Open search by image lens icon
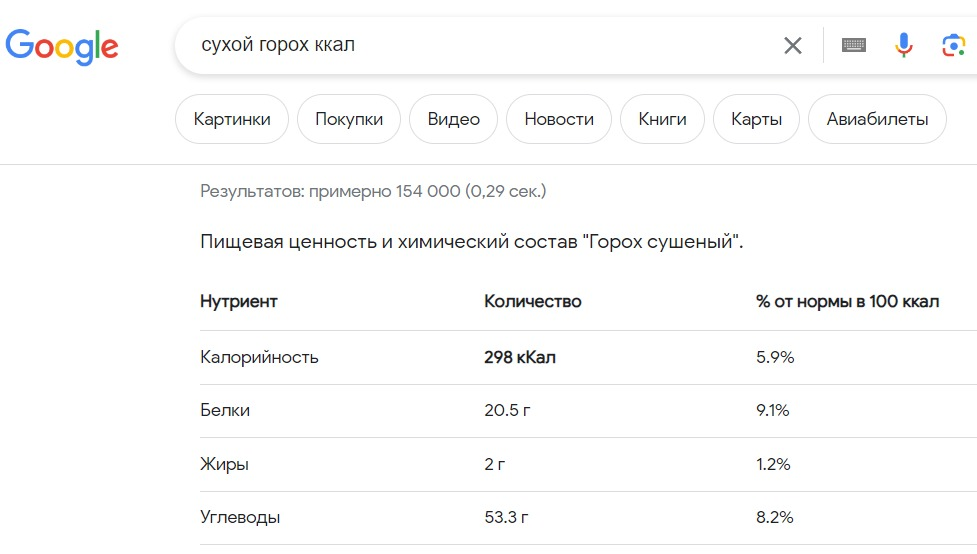977x554 pixels. click(x=953, y=46)
